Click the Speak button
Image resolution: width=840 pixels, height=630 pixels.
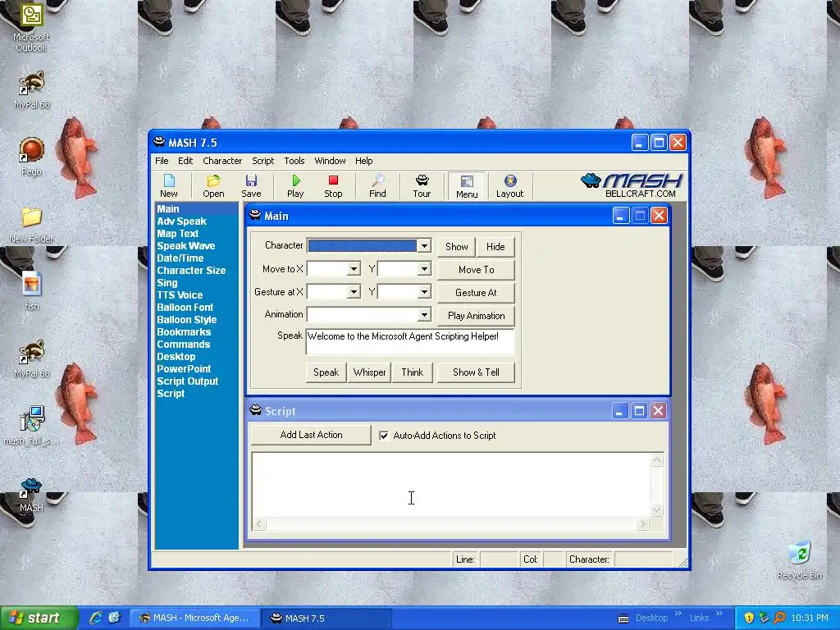click(326, 372)
